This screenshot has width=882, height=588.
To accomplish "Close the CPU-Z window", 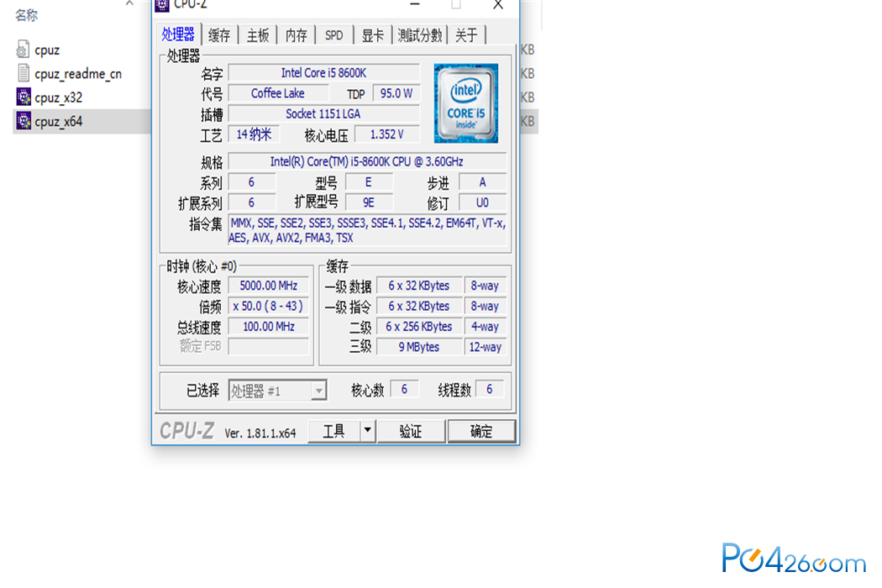I will tap(498, 5).
